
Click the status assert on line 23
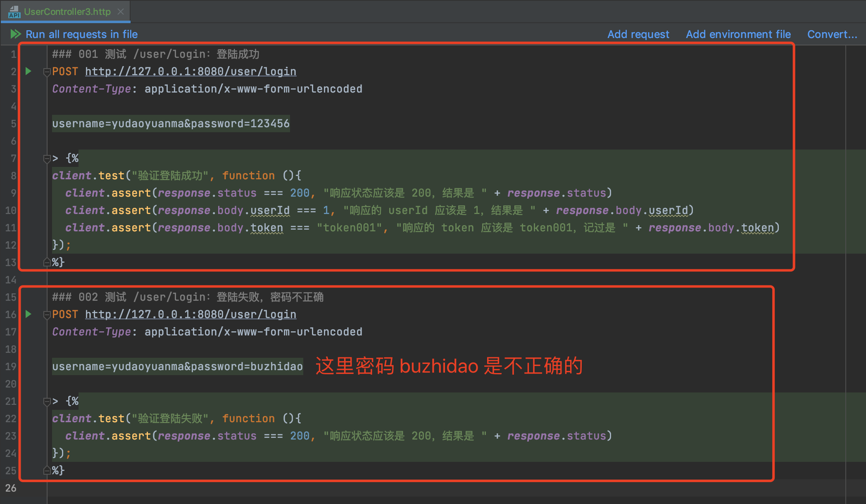click(x=338, y=436)
